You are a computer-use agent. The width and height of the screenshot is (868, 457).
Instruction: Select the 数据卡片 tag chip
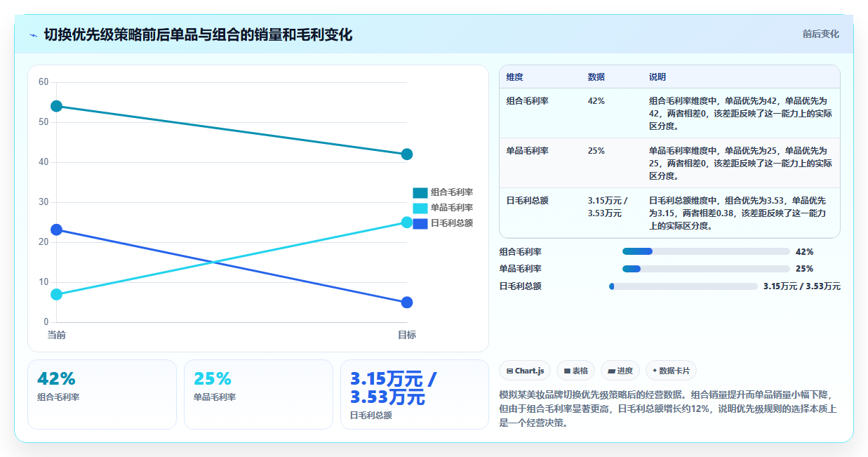click(671, 371)
